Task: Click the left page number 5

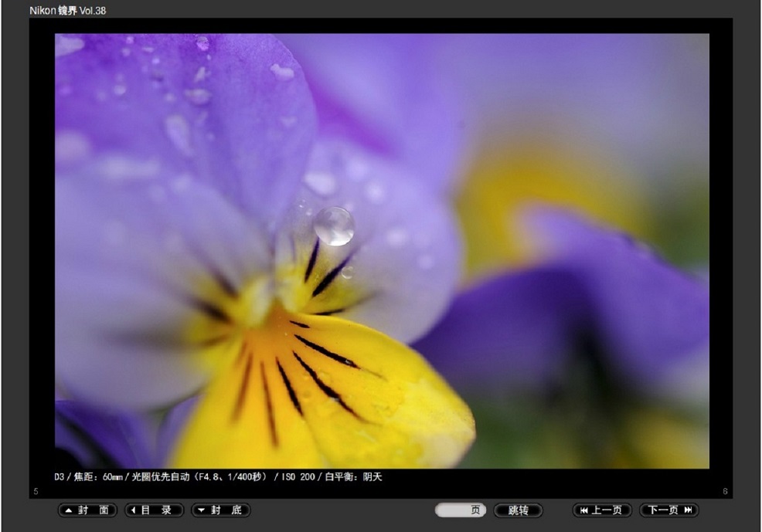Action: coord(36,492)
